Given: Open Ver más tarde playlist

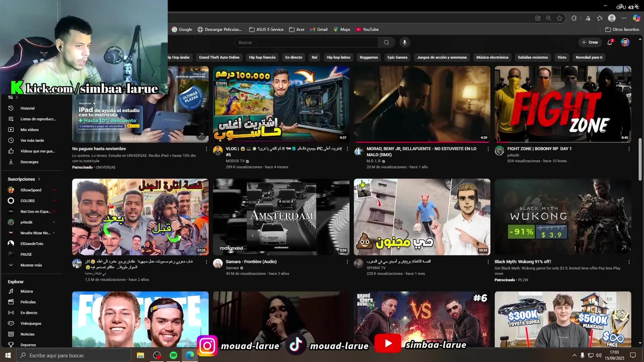Looking at the screenshot, I should [31, 140].
